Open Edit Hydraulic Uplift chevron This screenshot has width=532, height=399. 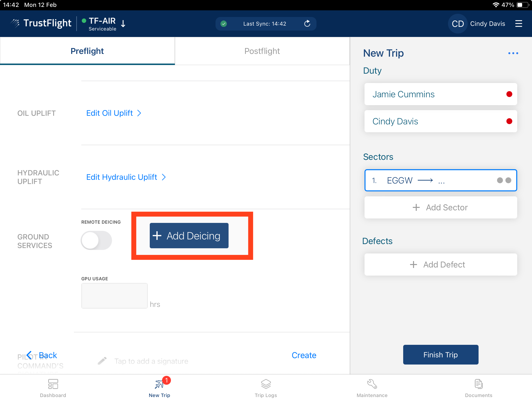click(164, 177)
